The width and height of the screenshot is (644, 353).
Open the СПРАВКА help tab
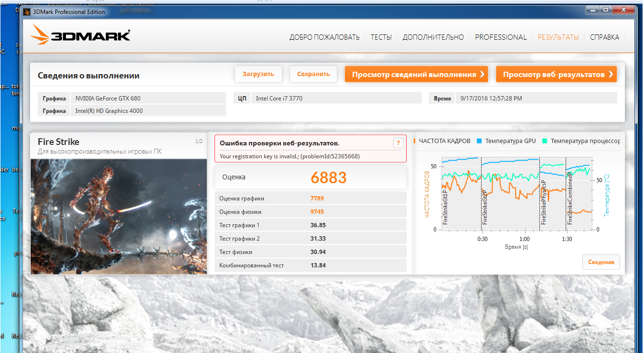tap(604, 37)
